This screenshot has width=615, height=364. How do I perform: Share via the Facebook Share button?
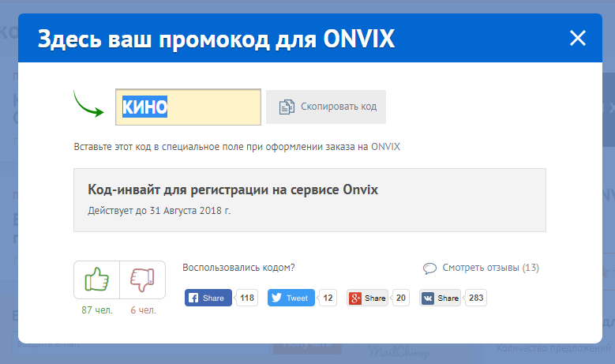point(208,298)
